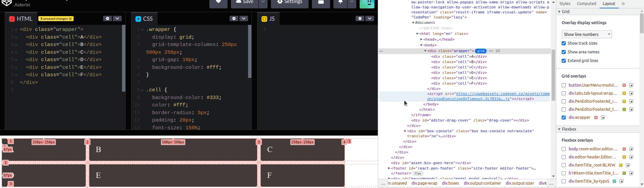The width and height of the screenshot is (644, 188).
Task: Dismiss the '5 unsaved changes' badge
Action: [70, 19]
